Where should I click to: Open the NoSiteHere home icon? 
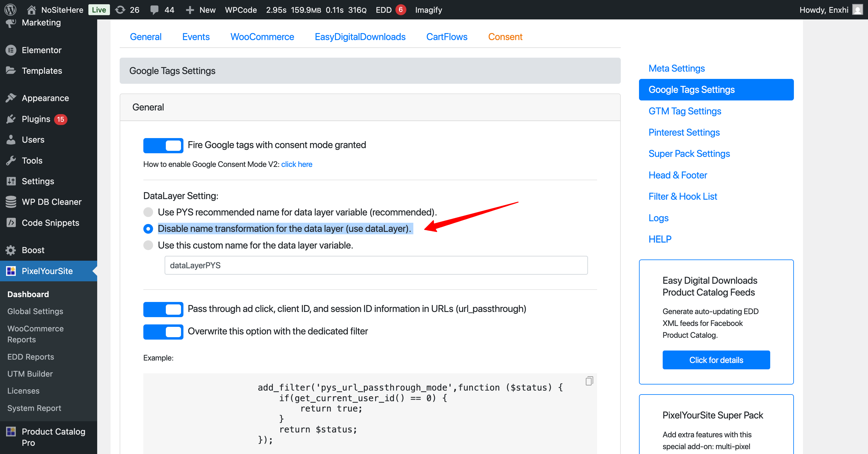pyautogui.click(x=31, y=9)
